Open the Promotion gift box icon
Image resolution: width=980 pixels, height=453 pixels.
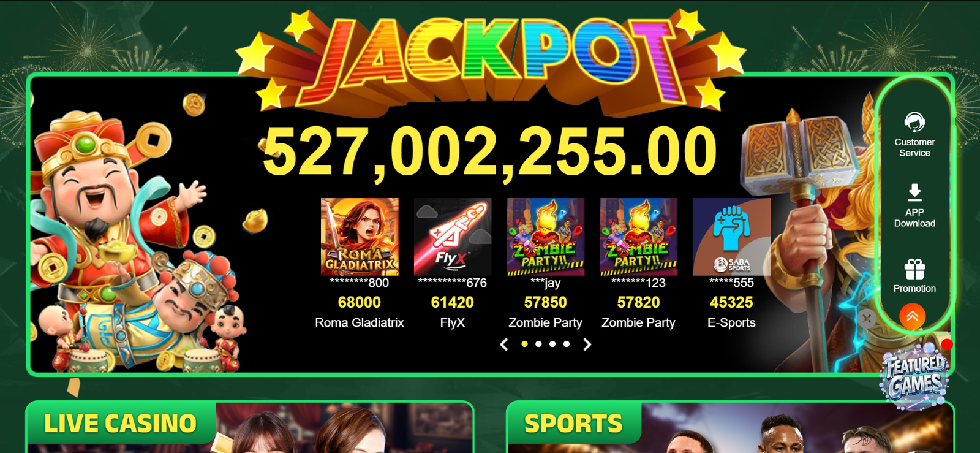coord(914,269)
